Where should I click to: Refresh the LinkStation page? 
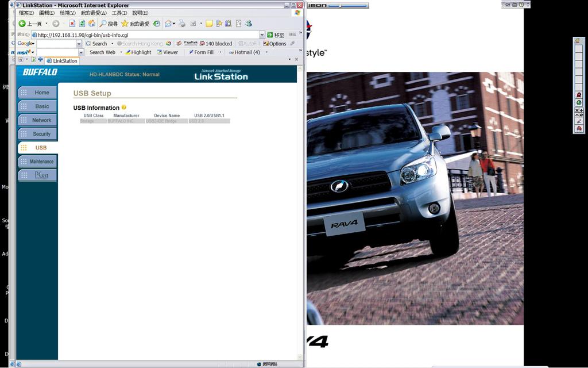(x=82, y=24)
